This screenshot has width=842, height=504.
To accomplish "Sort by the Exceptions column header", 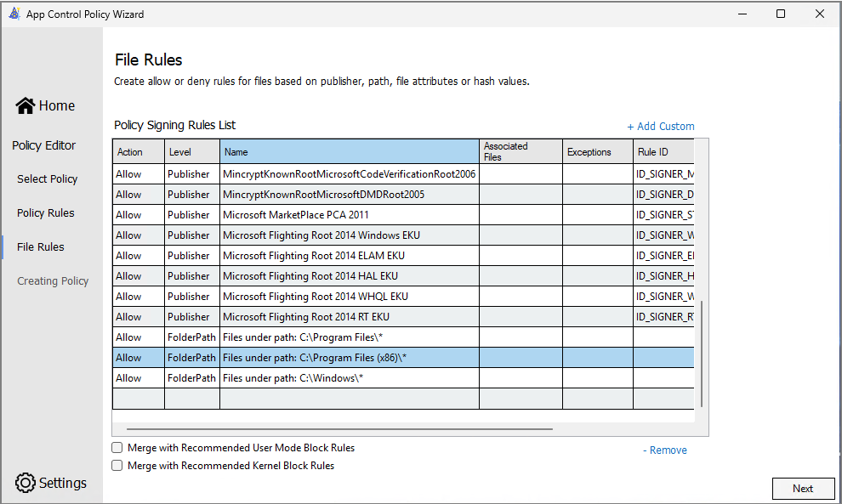I will tap(598, 151).
